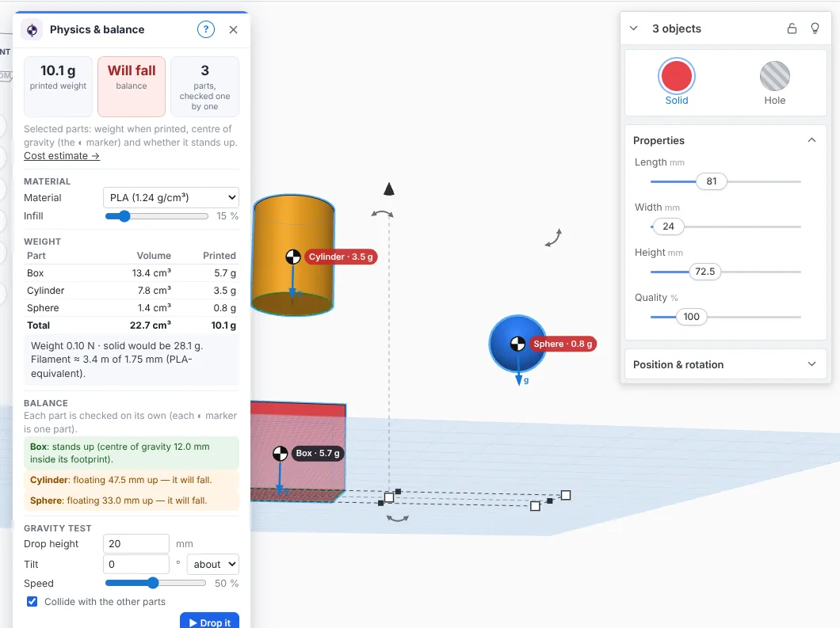Screen dimensions: 840x628
Task: Select the Sphere row in the Weight table
Action: point(132,308)
